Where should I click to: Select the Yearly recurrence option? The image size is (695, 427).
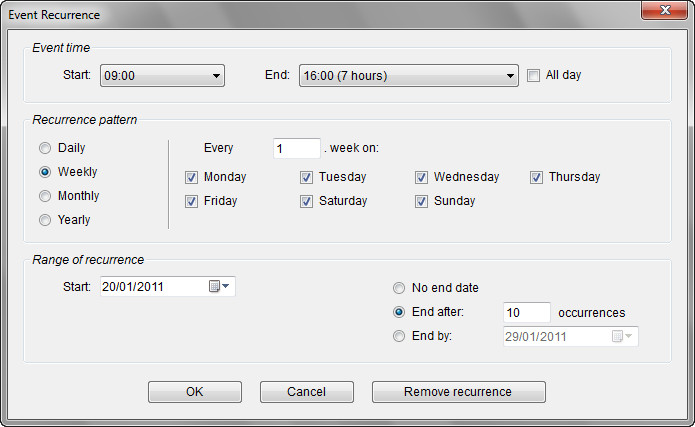[x=44, y=220]
